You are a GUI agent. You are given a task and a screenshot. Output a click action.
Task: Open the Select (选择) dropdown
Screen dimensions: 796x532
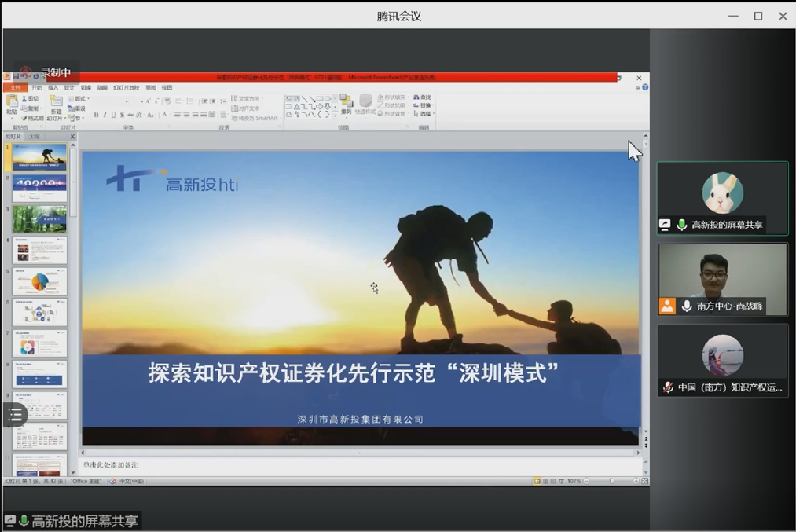coord(423,114)
